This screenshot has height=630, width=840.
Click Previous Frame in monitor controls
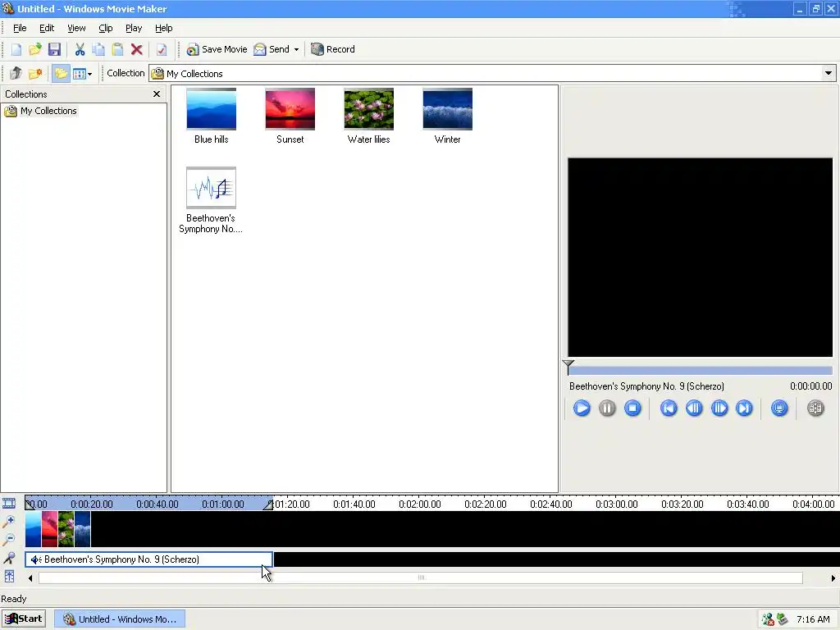pos(694,409)
